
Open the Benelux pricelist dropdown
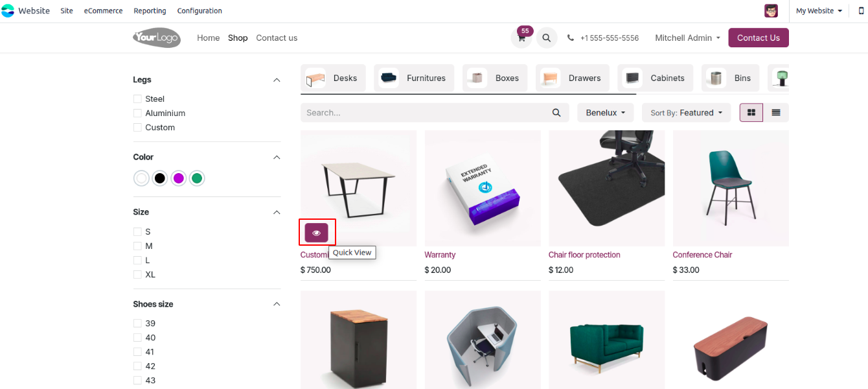pyautogui.click(x=606, y=113)
